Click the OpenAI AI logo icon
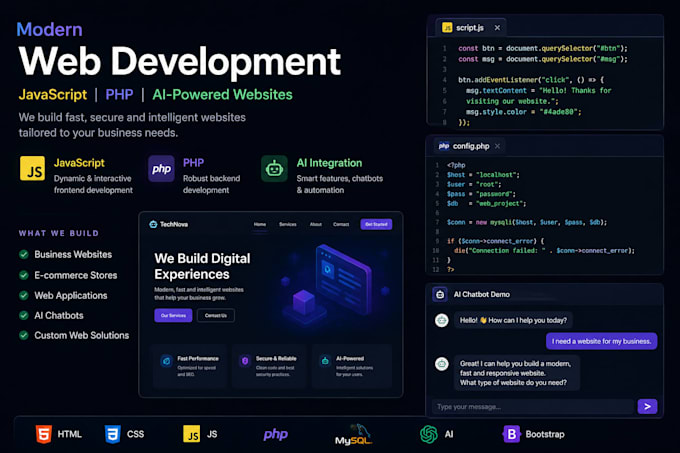680x453 pixels. (429, 434)
